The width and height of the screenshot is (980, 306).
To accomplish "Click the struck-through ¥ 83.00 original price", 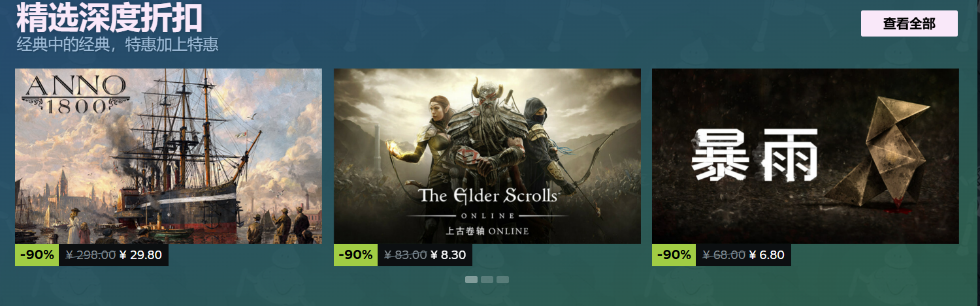I will 406,255.
